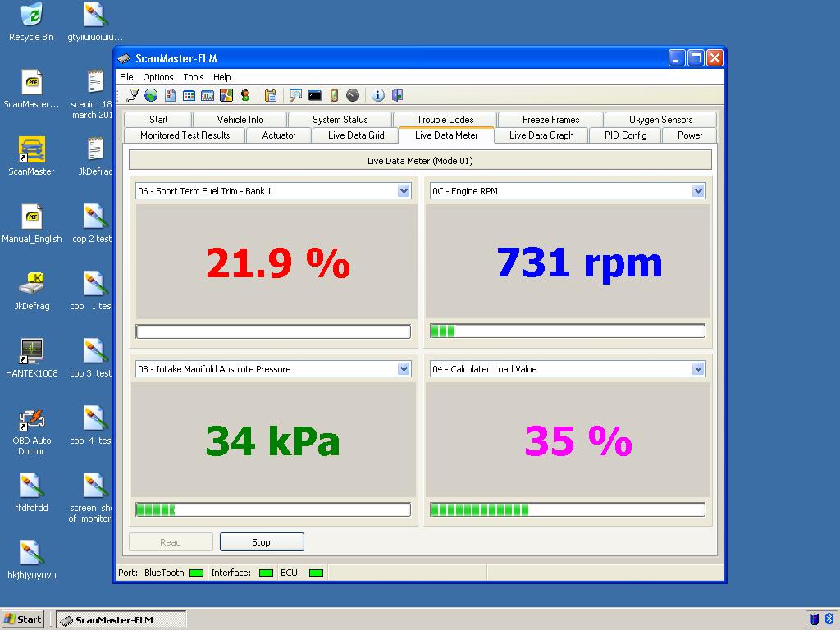The image size is (840, 630).
Task: Click the Stop button
Action: pos(262,541)
